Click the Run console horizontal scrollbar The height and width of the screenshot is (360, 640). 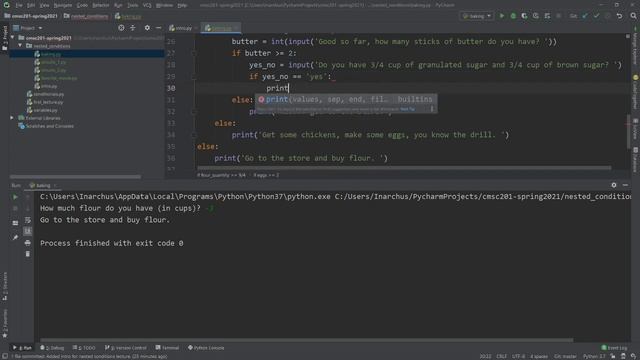click(x=307, y=340)
